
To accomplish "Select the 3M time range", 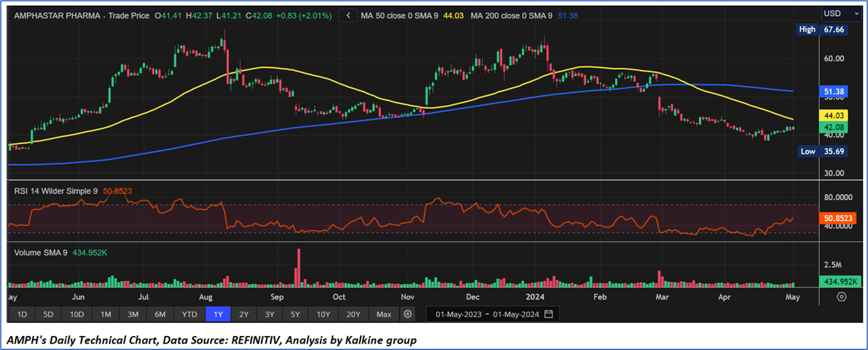I will (133, 314).
